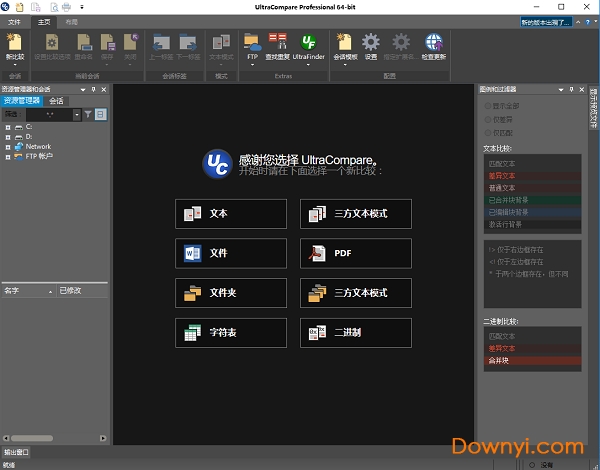Open the UltraFinder dropdown arrow
This screenshot has height=470, width=600.
coord(308,65)
